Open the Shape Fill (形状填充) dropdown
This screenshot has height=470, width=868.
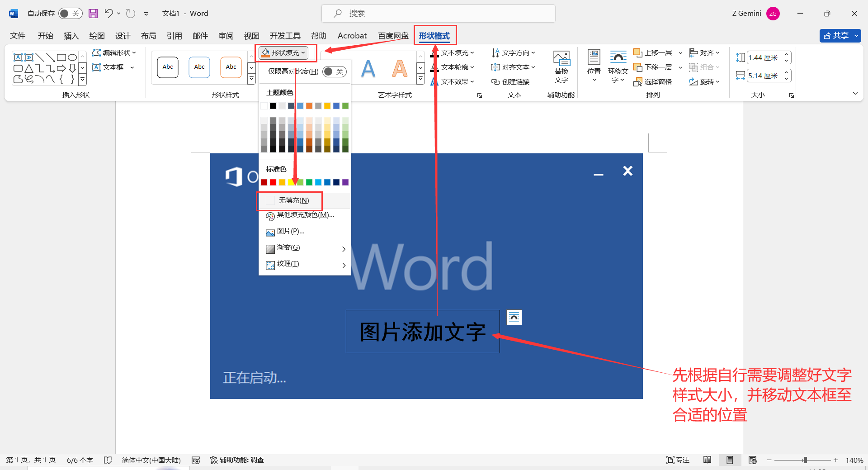click(284, 53)
